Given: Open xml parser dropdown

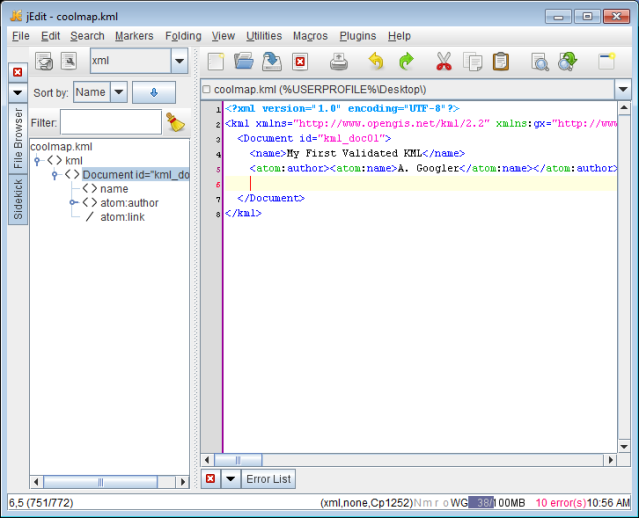Looking at the screenshot, I should (x=179, y=61).
